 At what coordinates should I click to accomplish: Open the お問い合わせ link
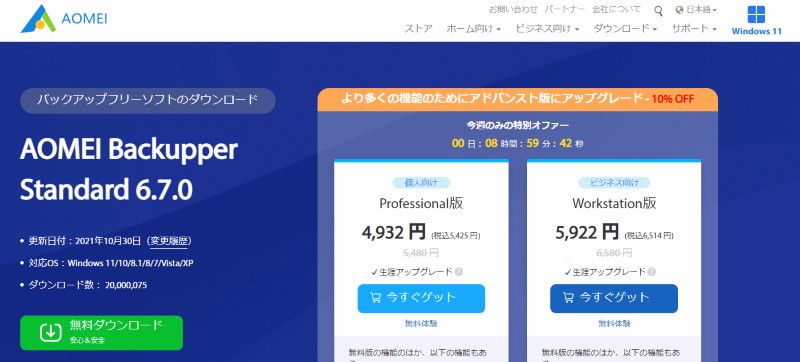click(513, 9)
